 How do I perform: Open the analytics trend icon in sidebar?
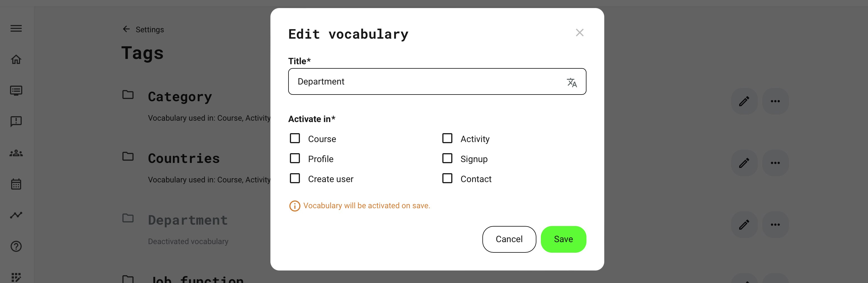click(x=16, y=215)
